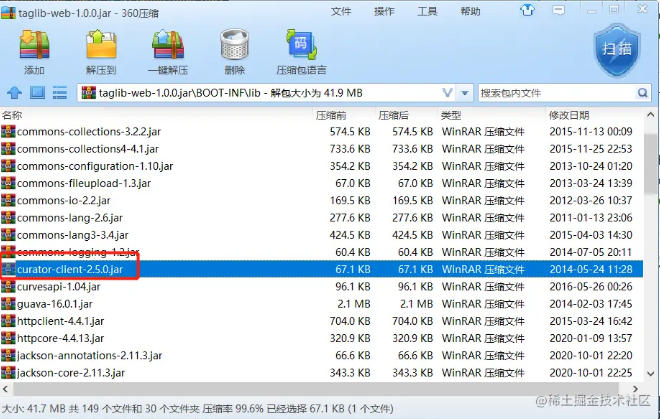Select curator-client-2.5.0.jar row
The height and width of the screenshot is (419, 660).
click(322, 269)
